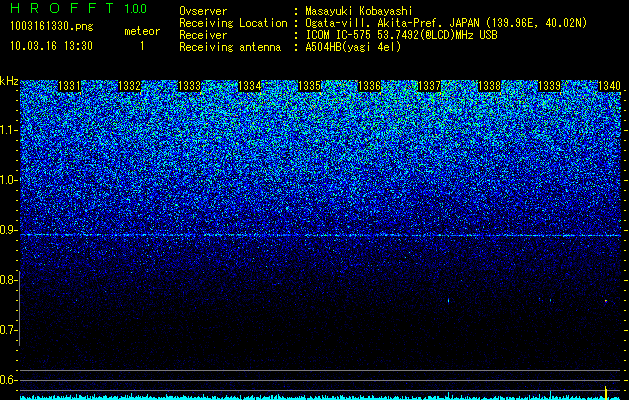Click the 1337 time marker
The image size is (629, 400).
[x=429, y=86]
